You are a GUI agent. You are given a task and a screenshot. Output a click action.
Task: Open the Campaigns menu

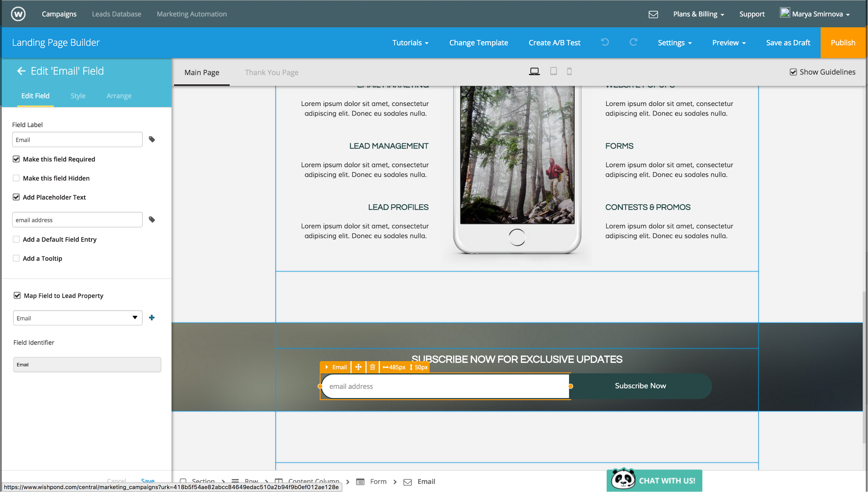pos(59,14)
